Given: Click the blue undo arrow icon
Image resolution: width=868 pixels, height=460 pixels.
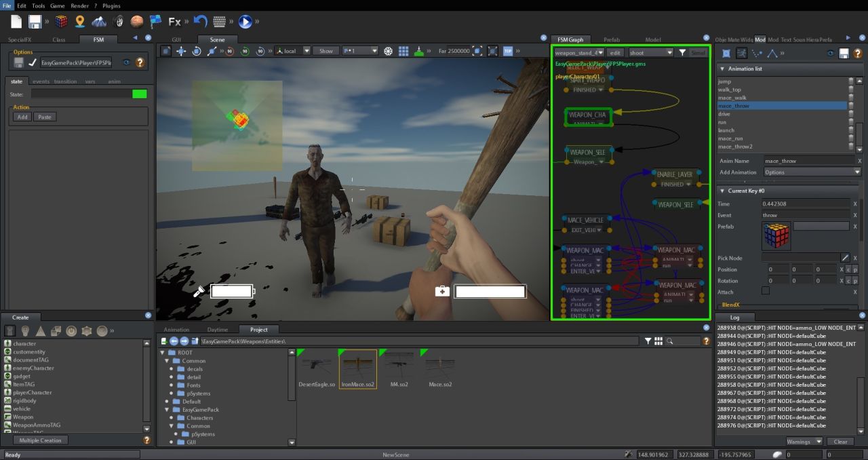Looking at the screenshot, I should (x=200, y=22).
